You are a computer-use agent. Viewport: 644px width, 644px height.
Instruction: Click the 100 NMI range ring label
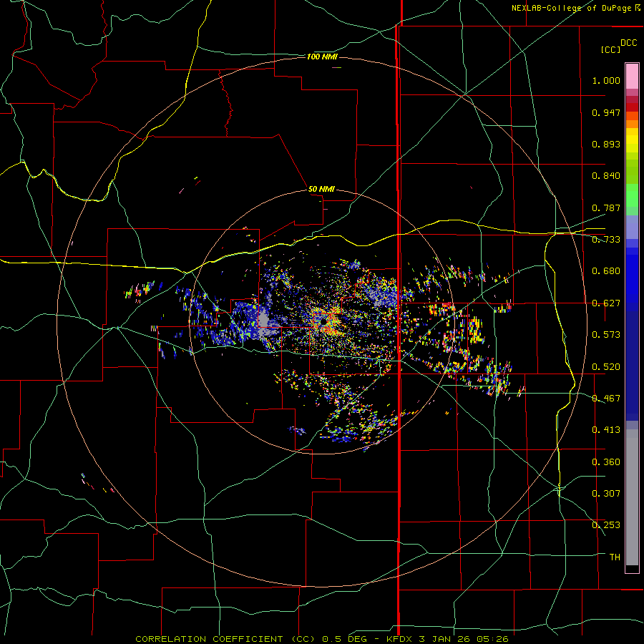pos(322,57)
